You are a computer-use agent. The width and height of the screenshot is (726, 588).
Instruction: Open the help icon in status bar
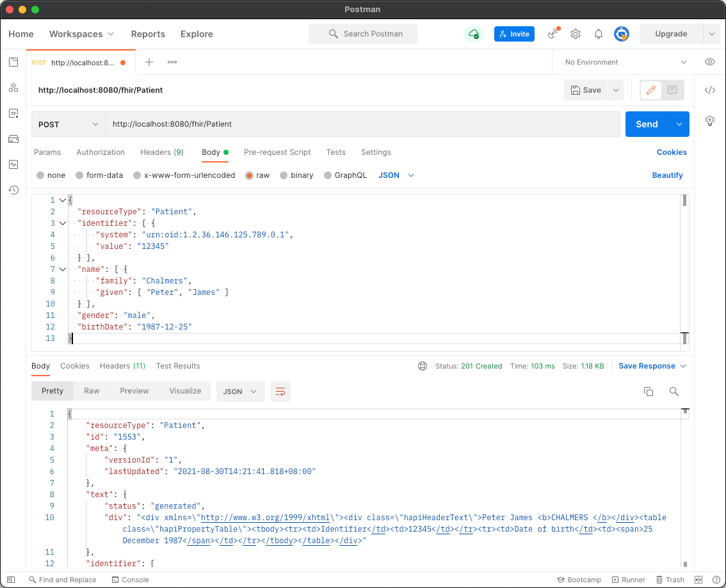716,580
